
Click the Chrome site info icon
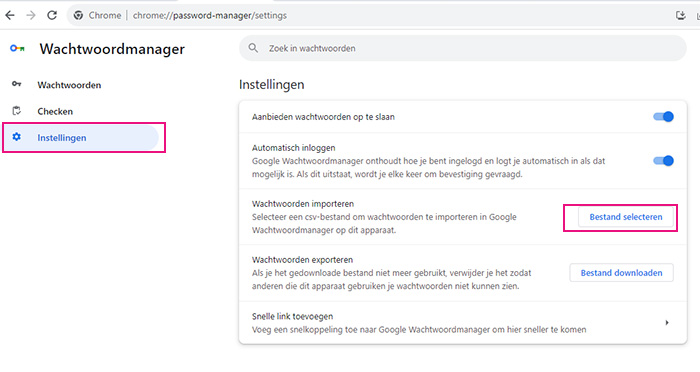79,15
